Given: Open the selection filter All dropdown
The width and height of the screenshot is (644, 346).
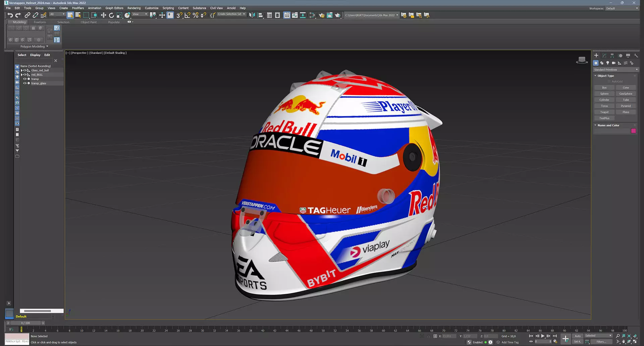Looking at the screenshot, I should click(57, 14).
